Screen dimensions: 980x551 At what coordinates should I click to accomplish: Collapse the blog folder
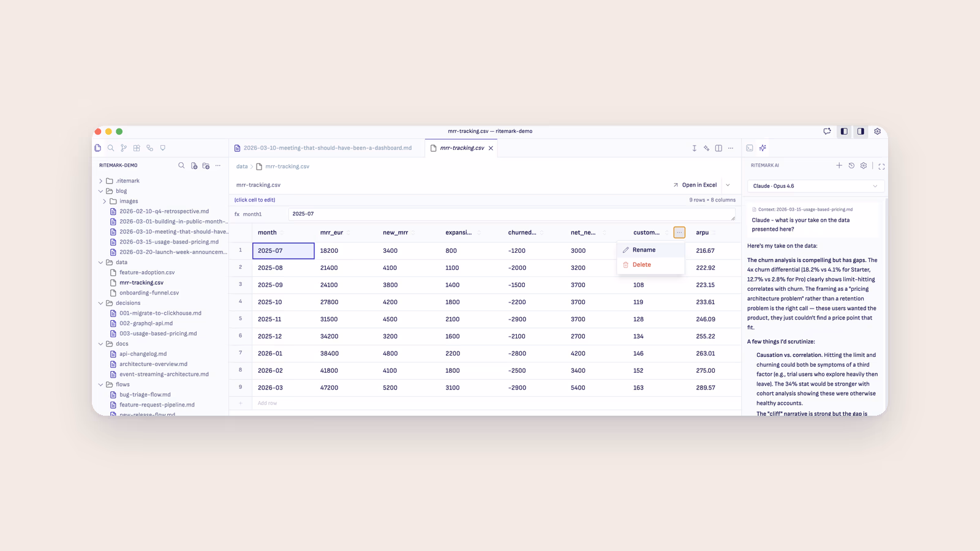point(101,191)
